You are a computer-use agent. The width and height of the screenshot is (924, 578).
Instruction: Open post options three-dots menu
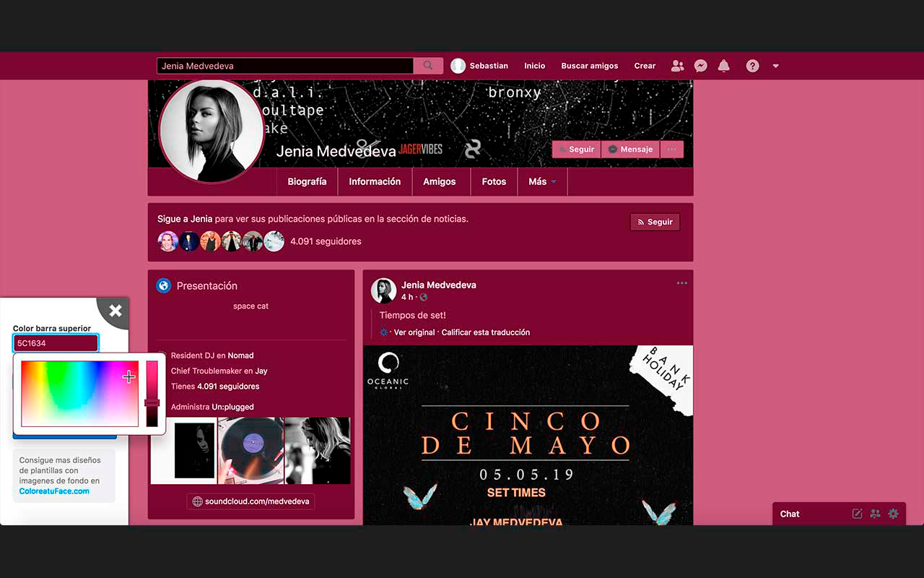pos(682,283)
